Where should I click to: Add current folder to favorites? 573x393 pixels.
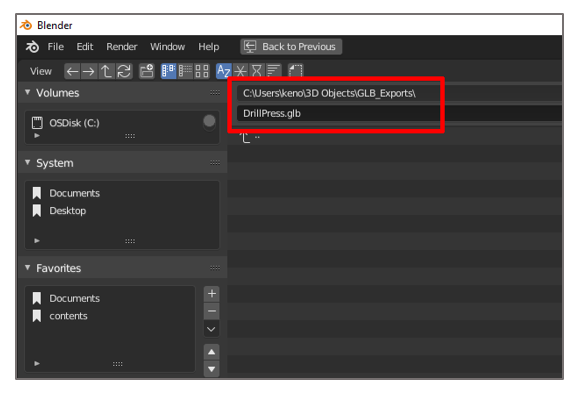(x=212, y=294)
